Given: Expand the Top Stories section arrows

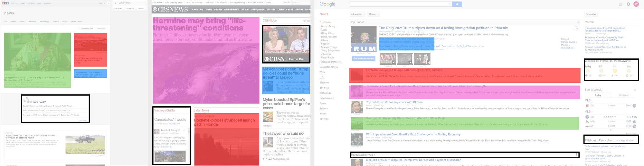Looking at the screenshot, I should 578,22.
